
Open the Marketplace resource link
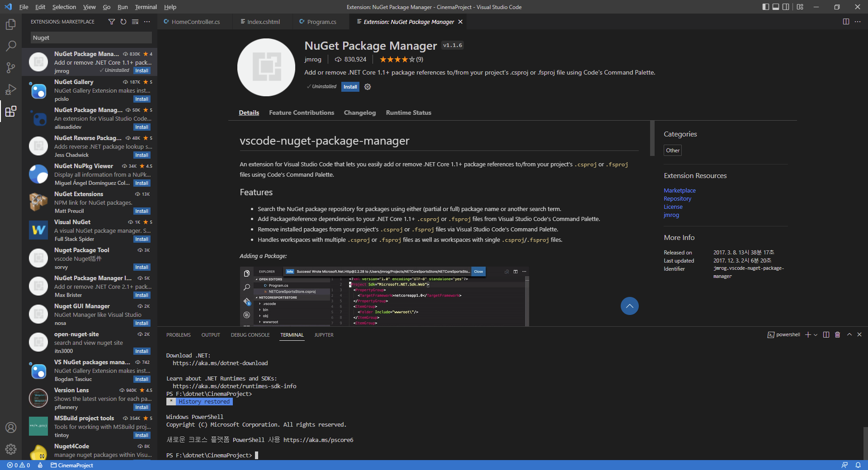(x=679, y=191)
